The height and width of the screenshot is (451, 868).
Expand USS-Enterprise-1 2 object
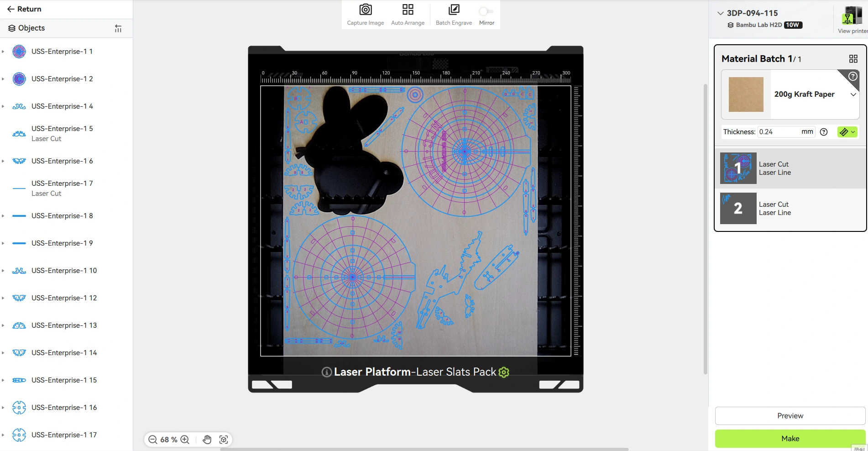3,79
